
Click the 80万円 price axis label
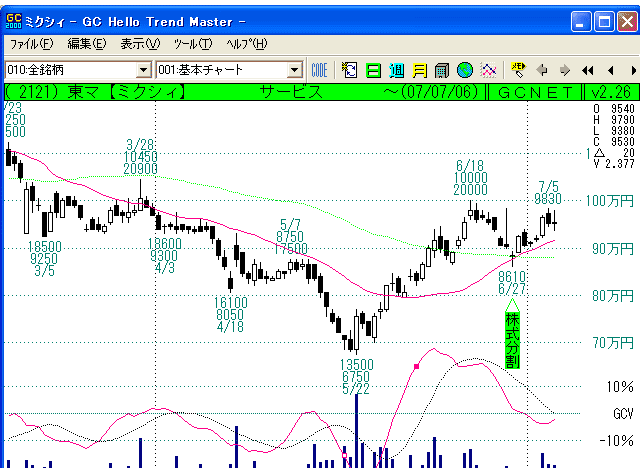click(x=612, y=295)
